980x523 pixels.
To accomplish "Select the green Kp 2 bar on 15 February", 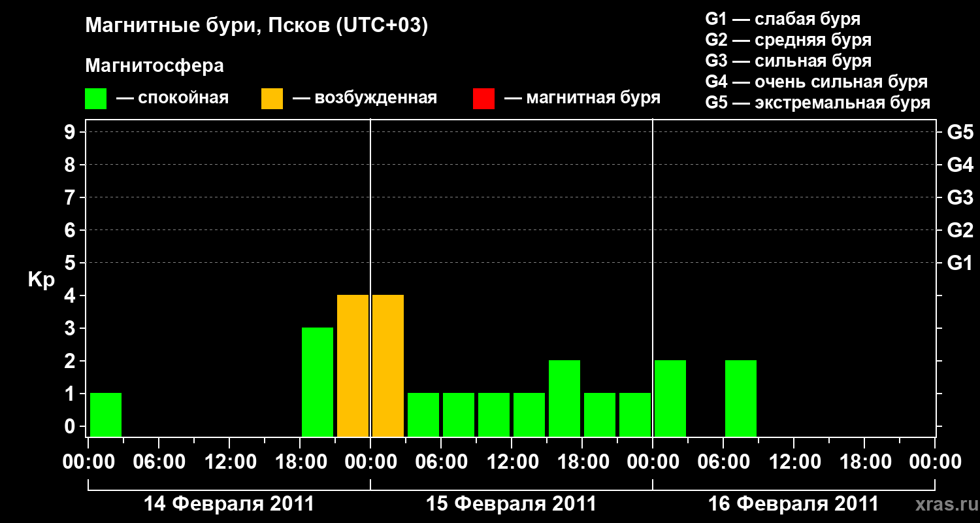I will pos(564,398).
